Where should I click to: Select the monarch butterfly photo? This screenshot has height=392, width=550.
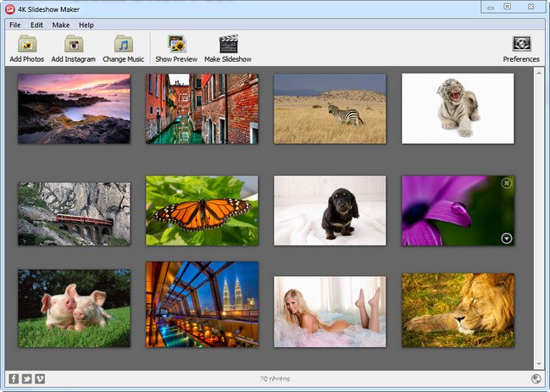[202, 211]
